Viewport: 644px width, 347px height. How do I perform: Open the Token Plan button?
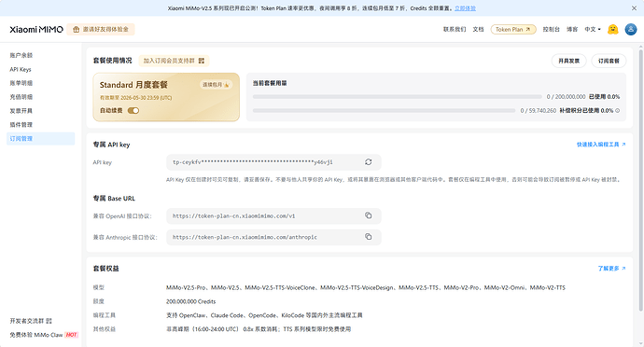pyautogui.click(x=513, y=30)
